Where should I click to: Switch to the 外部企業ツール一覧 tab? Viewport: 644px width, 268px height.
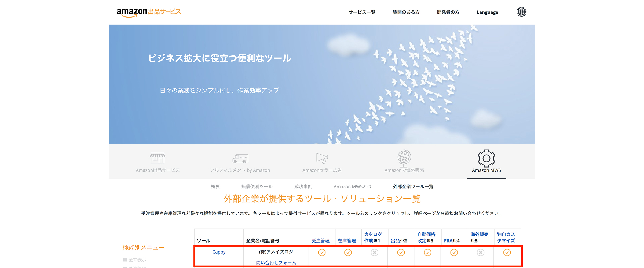point(413,187)
